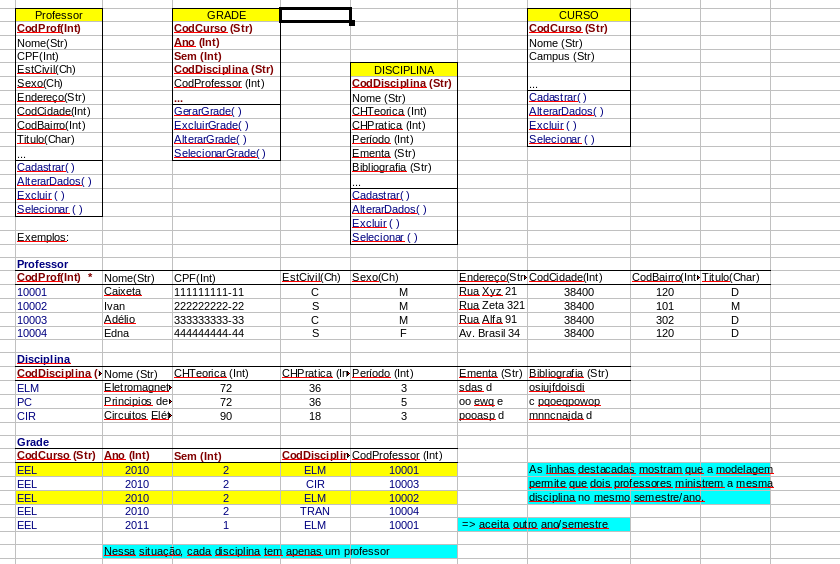This screenshot has width=840, height=564.
Task: Select the professor name cell Edna
Action: pyautogui.click(x=115, y=333)
